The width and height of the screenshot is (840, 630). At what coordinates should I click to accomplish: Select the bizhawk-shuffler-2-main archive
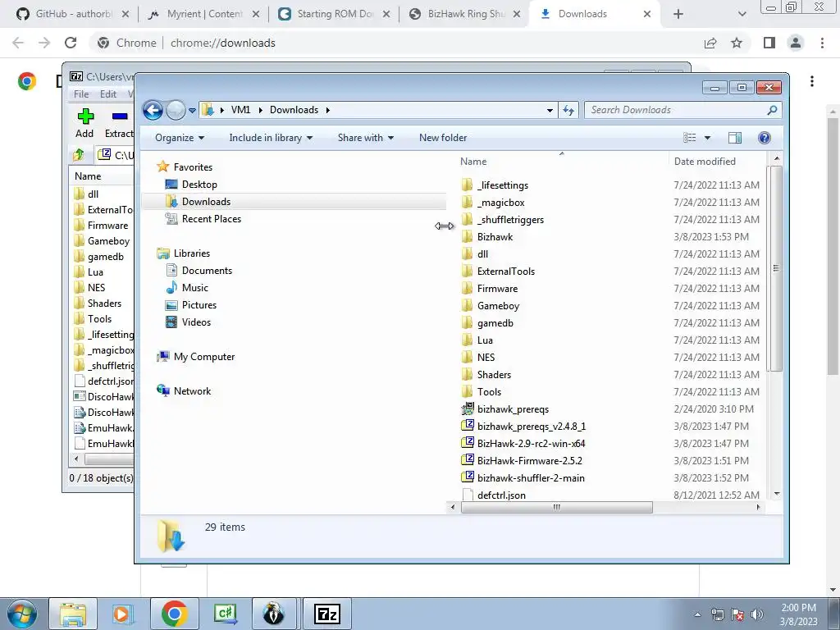(x=531, y=478)
